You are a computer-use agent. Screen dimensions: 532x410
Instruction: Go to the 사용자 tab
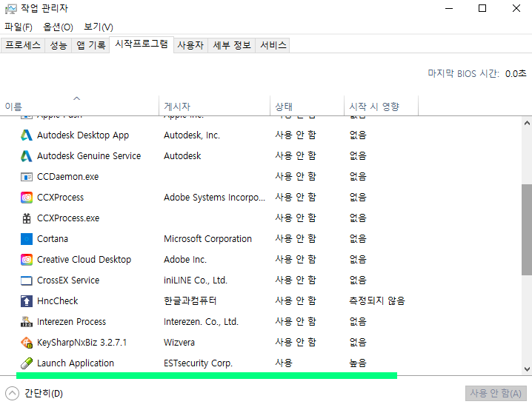[190, 45]
